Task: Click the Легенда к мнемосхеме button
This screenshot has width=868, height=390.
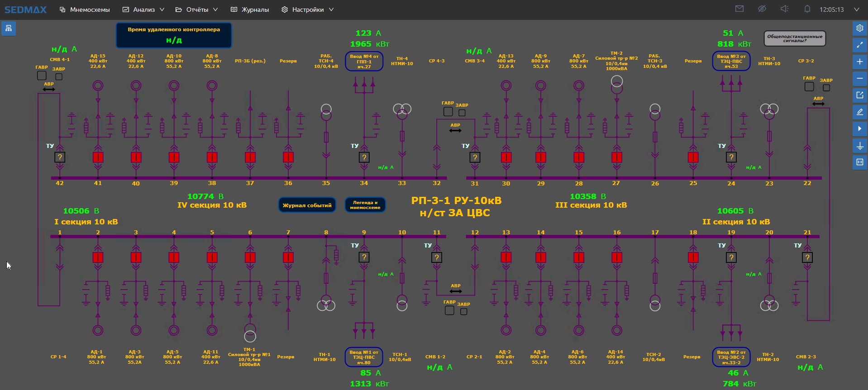Action: [x=365, y=205]
